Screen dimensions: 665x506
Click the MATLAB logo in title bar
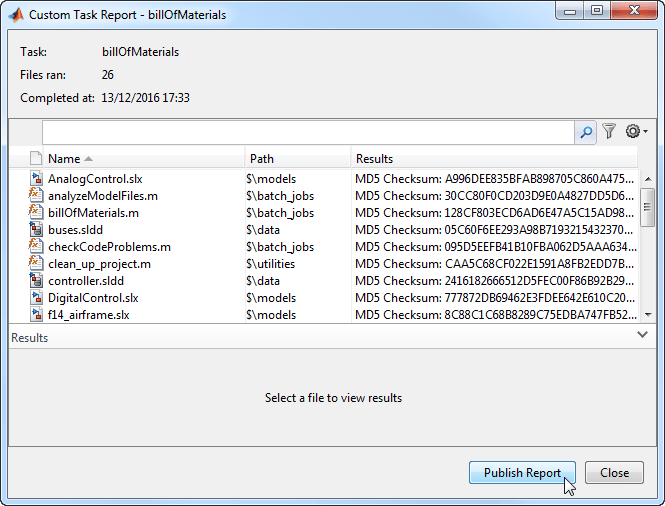[16, 15]
